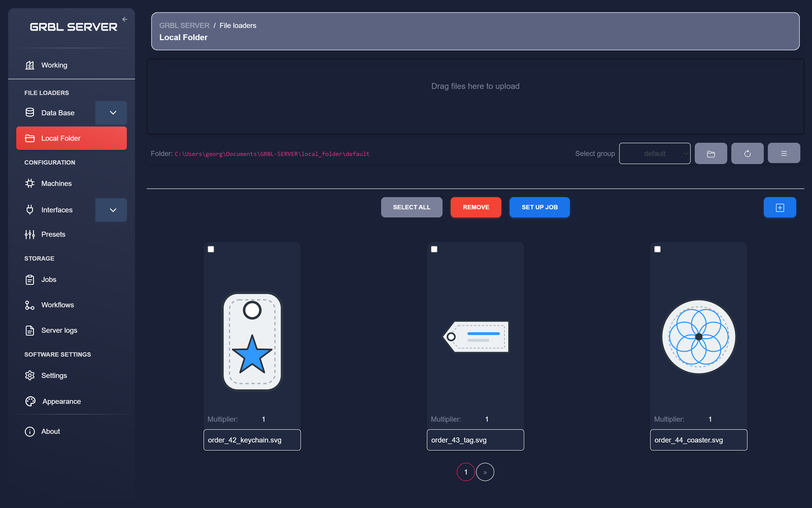The image size is (812, 508).
Task: Expand the Interfaces submenu chevron
Action: pyautogui.click(x=111, y=210)
